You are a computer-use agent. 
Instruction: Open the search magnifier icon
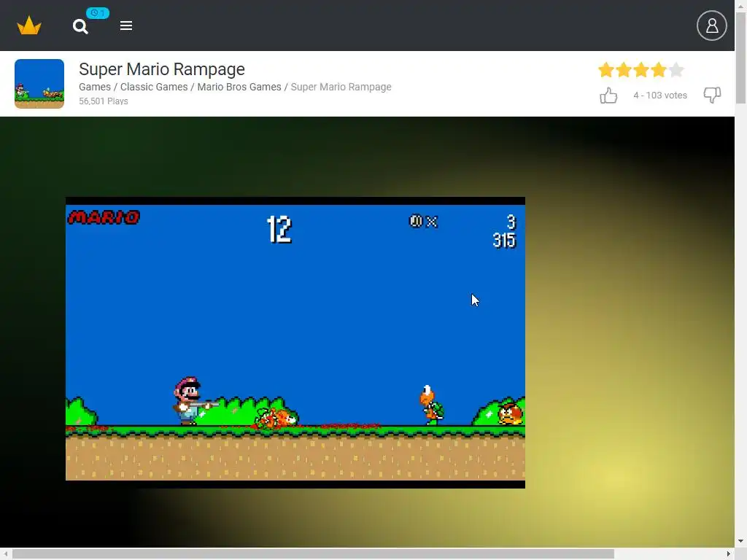(x=80, y=27)
